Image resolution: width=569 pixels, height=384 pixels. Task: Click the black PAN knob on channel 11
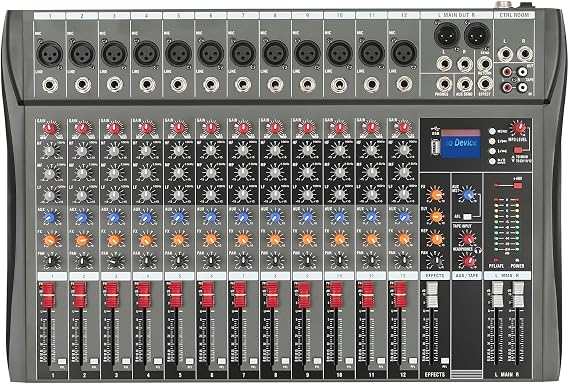371,260
